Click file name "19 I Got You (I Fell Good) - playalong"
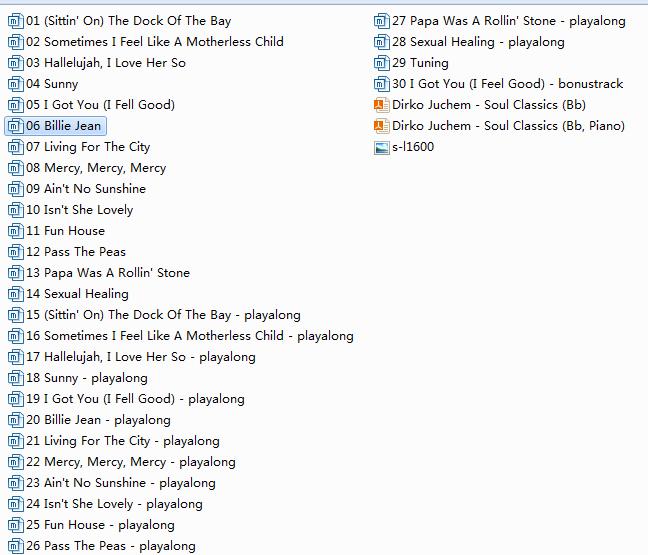Screen dimensions: 648x555 [x=135, y=399]
